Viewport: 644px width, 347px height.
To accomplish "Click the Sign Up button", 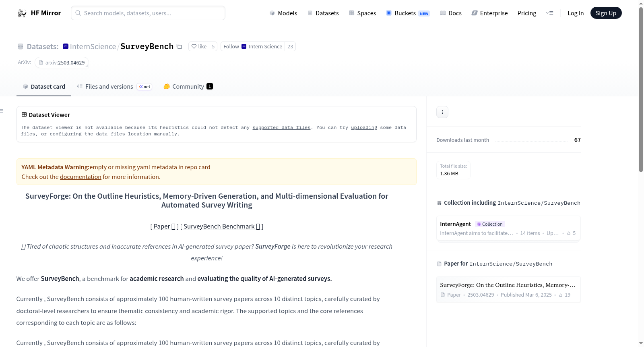I will pos(606,13).
